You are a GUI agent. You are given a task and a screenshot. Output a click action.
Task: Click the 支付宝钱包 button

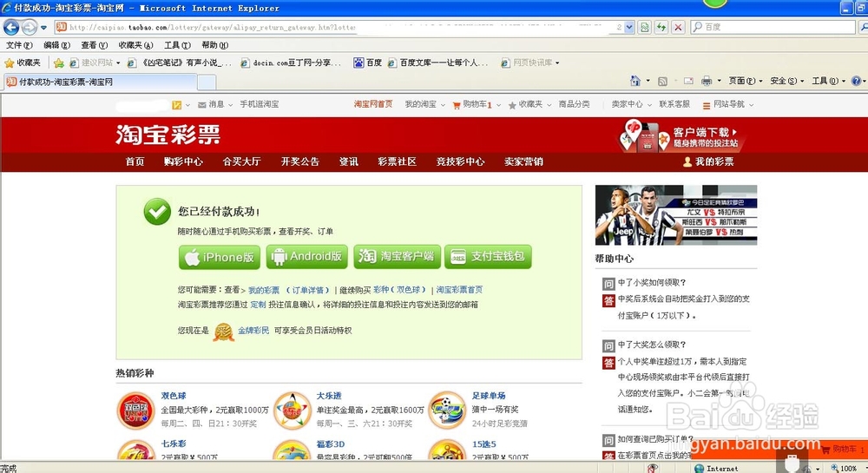488,257
